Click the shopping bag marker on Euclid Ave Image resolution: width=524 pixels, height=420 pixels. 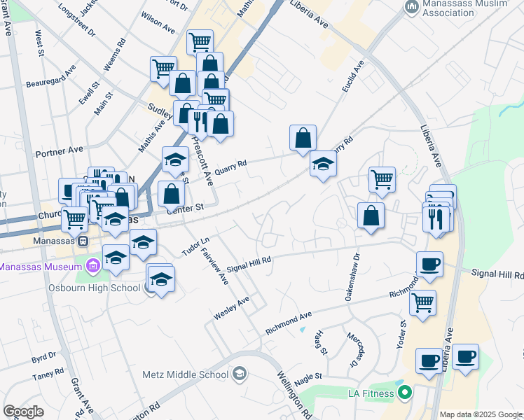(x=303, y=138)
